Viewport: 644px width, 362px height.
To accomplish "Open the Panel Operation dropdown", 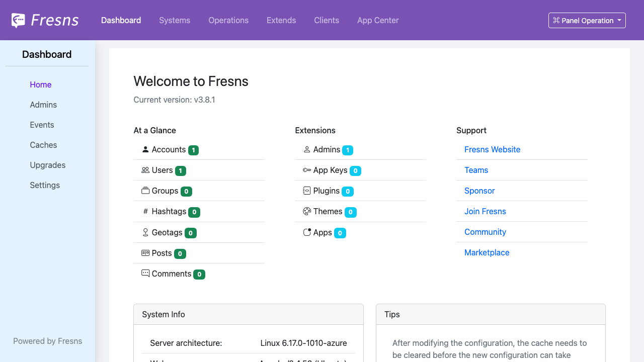I will pos(587,20).
